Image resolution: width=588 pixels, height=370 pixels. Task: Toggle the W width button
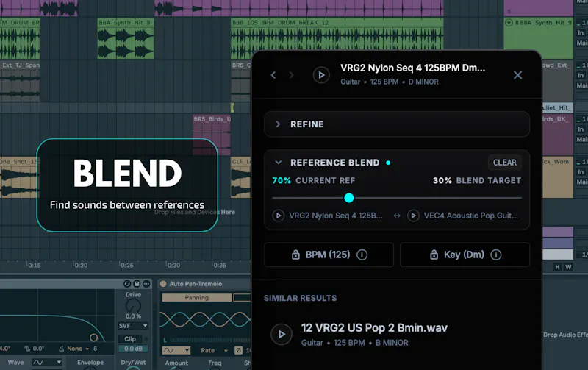pyautogui.click(x=568, y=267)
